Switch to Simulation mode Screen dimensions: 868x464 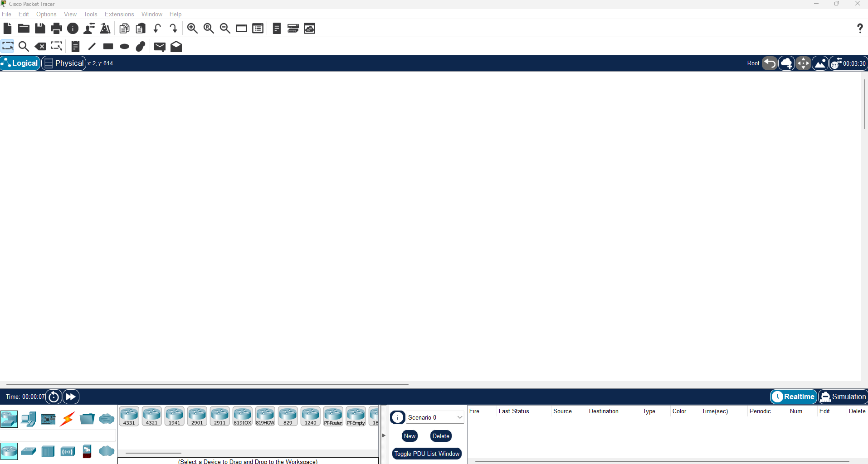[x=843, y=396]
